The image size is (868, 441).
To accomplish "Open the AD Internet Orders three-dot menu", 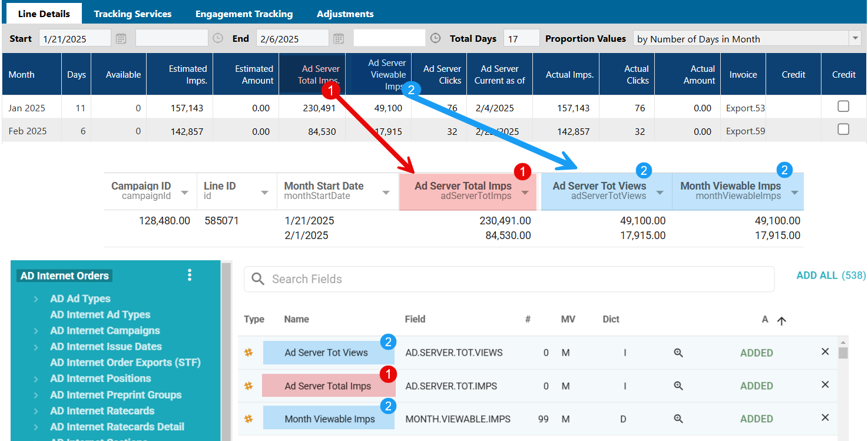I will [190, 275].
